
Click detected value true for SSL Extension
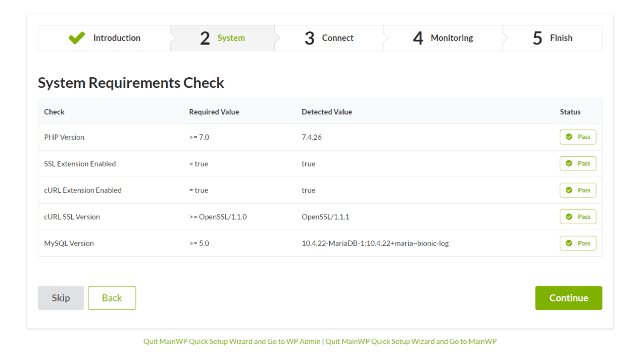pyautogui.click(x=308, y=164)
